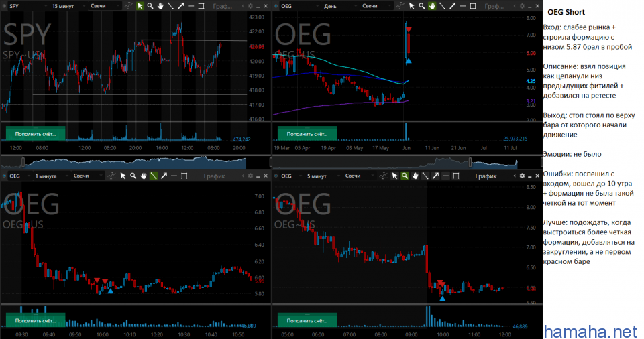The image size is (644, 339).
Task: Open indicators menu in OEG 5-minute chart
Action: click(383, 176)
